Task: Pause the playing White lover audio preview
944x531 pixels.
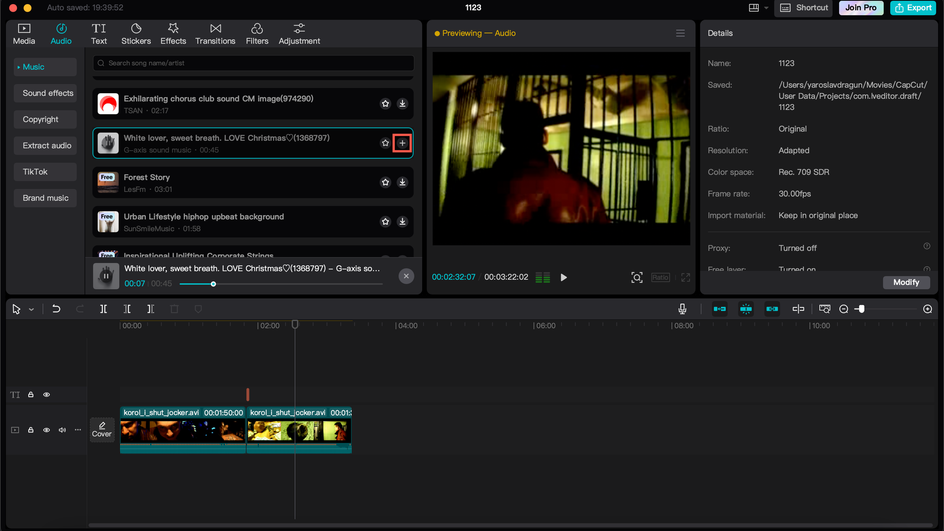Action: coord(106,276)
